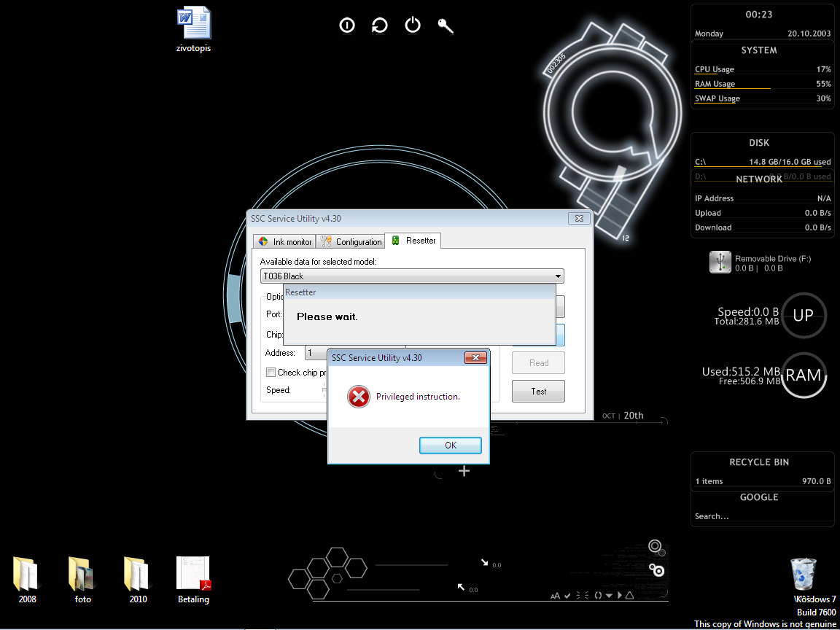Click the Test button

[x=538, y=391]
